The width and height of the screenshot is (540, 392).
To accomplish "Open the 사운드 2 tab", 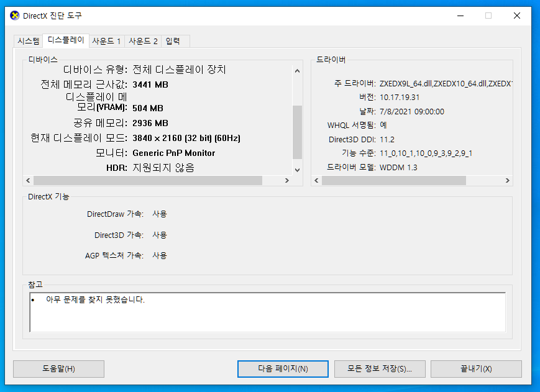I will pos(143,41).
